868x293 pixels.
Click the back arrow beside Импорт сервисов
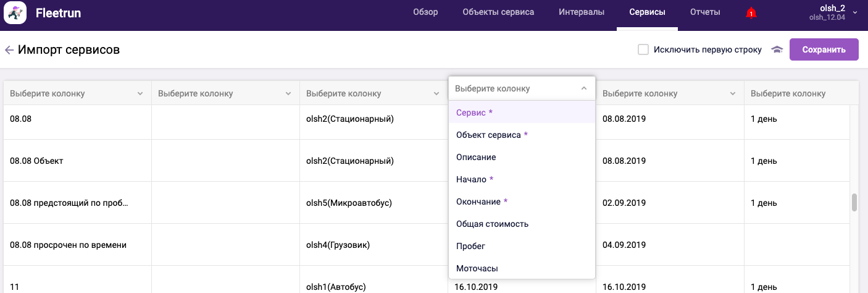pyautogui.click(x=9, y=50)
